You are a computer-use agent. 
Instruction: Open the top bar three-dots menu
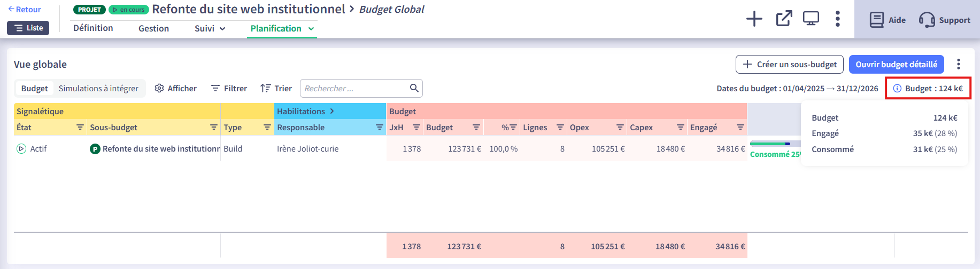pyautogui.click(x=837, y=19)
